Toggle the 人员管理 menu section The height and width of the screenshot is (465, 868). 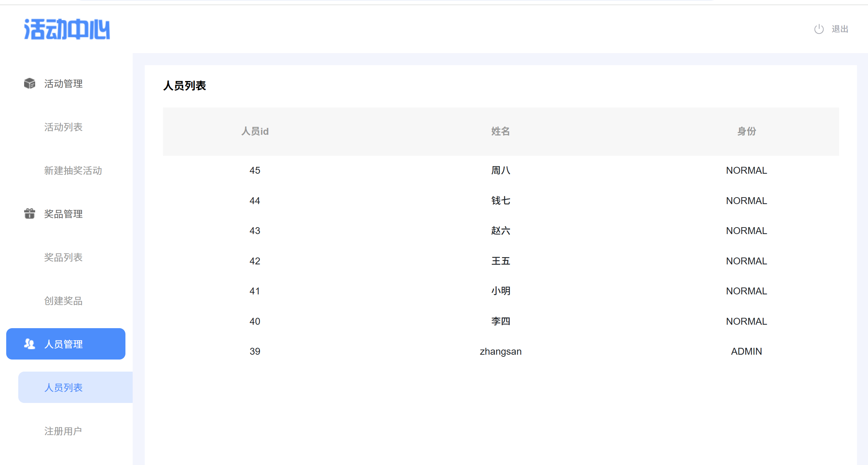click(x=63, y=344)
